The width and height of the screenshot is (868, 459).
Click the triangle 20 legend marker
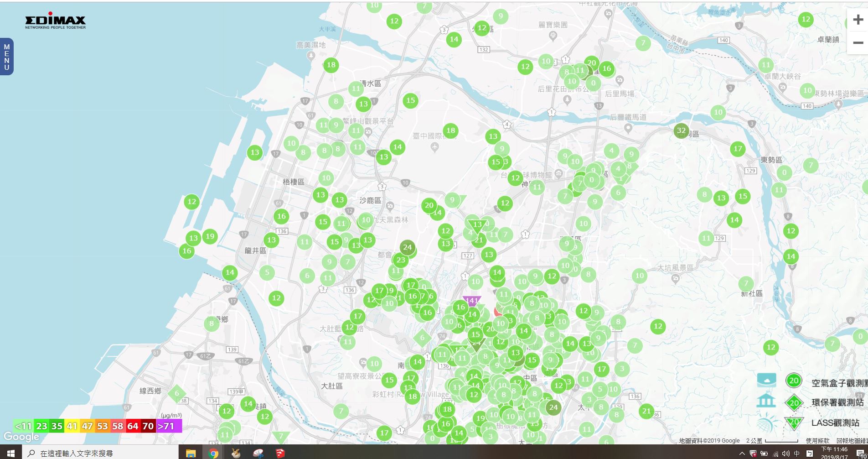point(794,422)
